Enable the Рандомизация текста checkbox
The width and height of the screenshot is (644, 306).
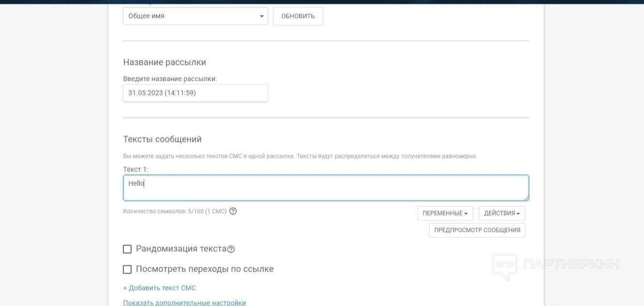tap(127, 249)
